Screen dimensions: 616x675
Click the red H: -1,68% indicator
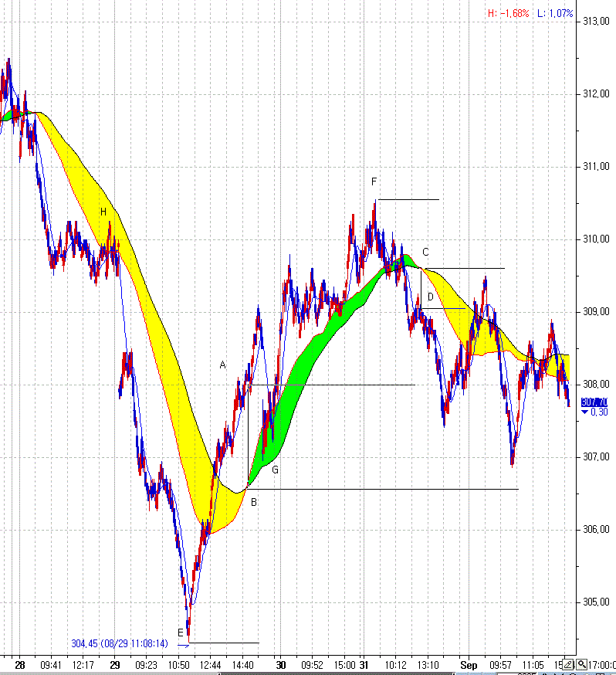[x=508, y=13]
